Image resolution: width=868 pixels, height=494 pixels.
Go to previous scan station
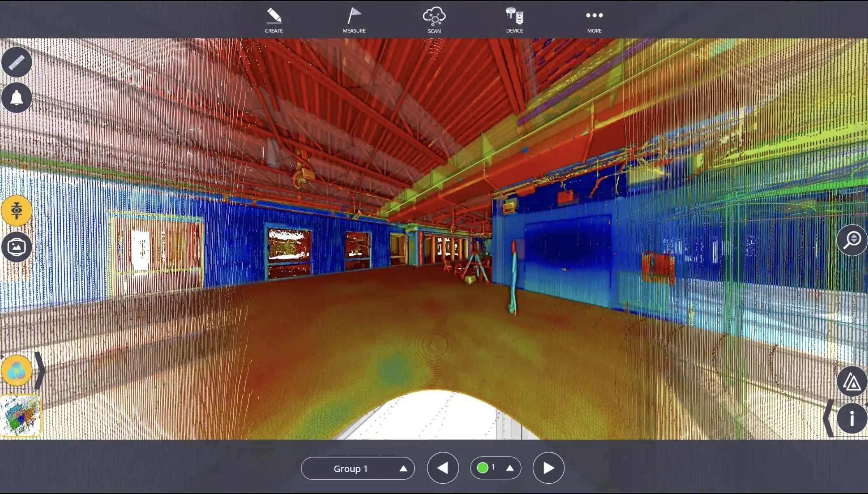pos(443,468)
